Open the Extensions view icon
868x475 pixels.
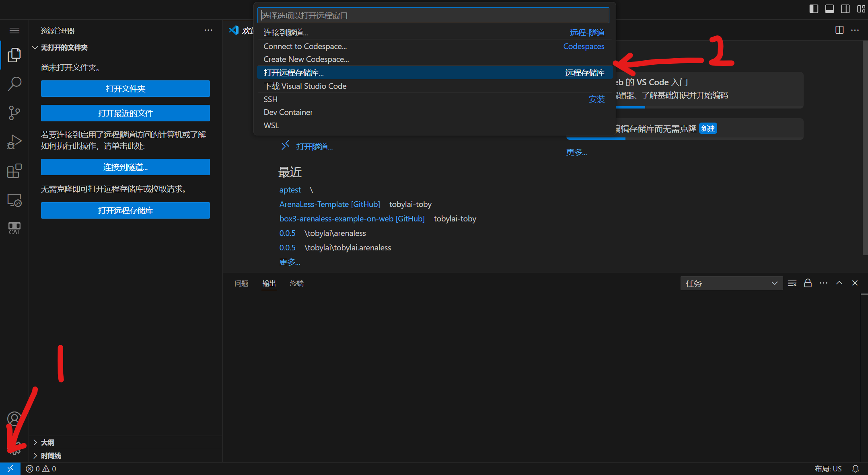pyautogui.click(x=14, y=171)
